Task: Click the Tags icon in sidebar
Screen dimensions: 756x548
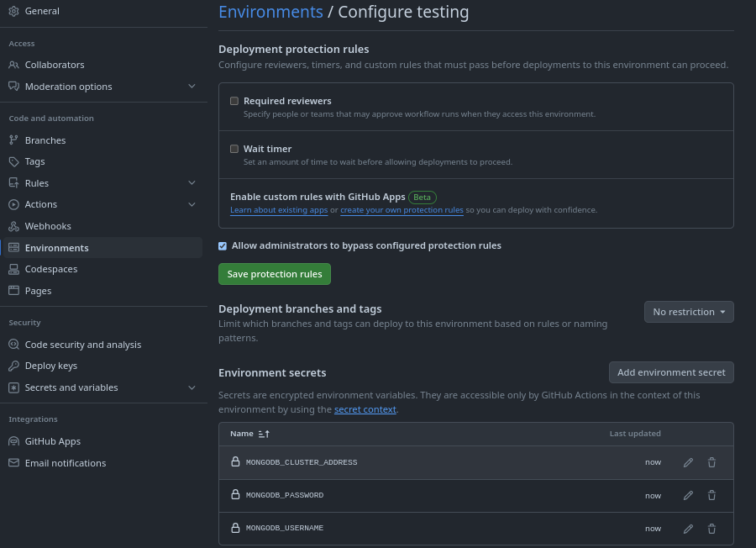Action: (x=13, y=161)
